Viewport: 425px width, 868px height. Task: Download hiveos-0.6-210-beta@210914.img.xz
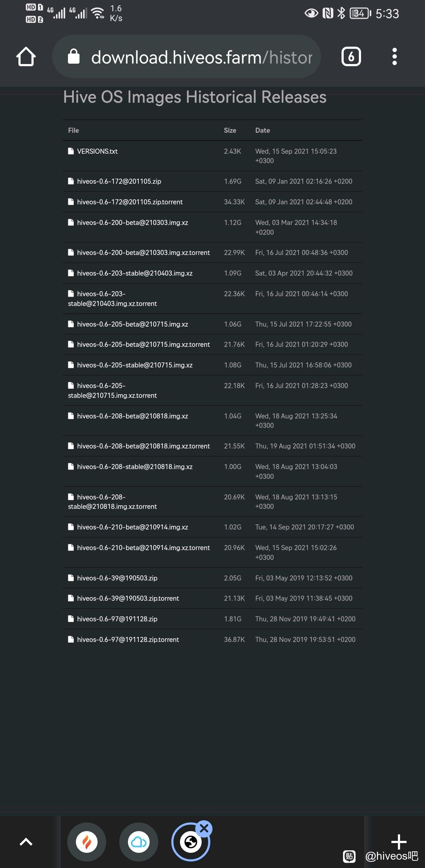(132, 527)
